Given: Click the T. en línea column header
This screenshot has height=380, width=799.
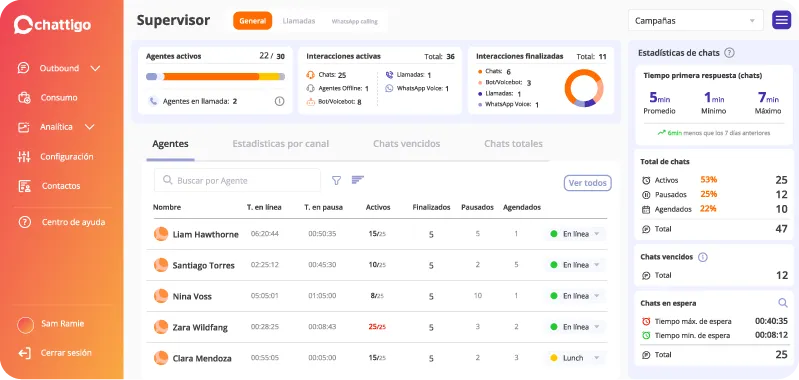Looking at the screenshot, I should (264, 207).
